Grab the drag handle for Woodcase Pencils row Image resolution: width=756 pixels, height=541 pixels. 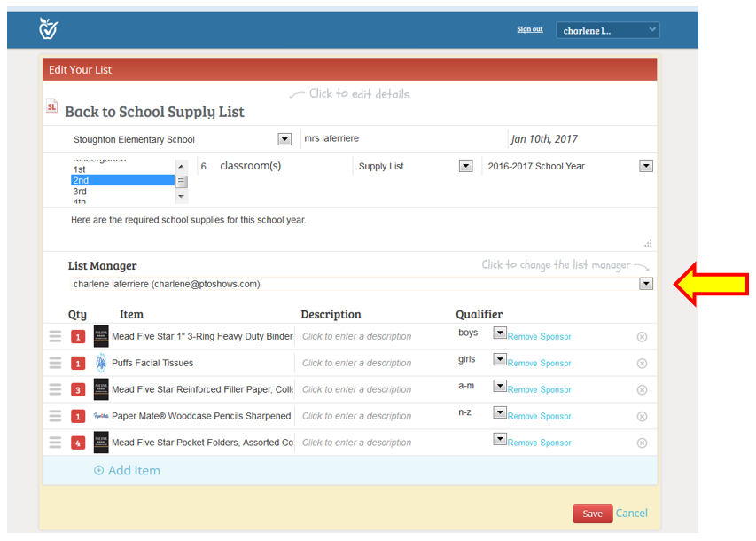[x=56, y=416]
